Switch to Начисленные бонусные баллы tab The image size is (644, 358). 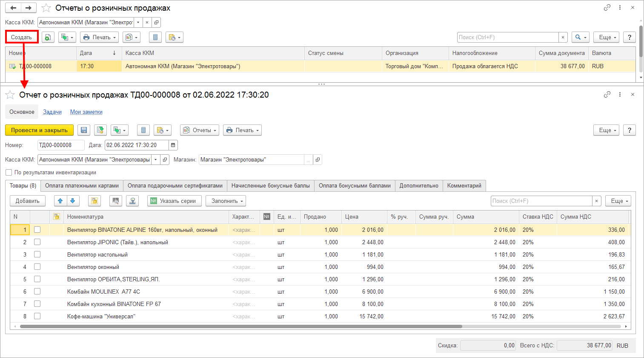(271, 186)
